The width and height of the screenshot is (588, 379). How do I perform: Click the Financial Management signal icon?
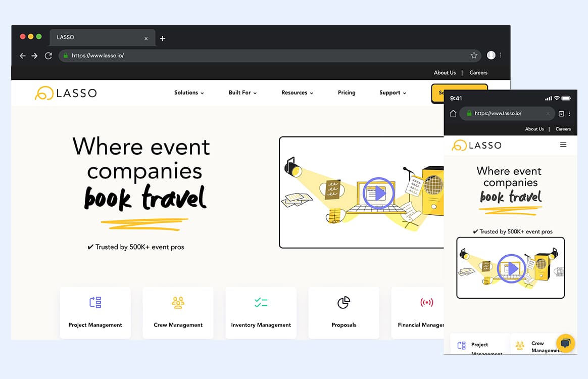pyautogui.click(x=427, y=303)
